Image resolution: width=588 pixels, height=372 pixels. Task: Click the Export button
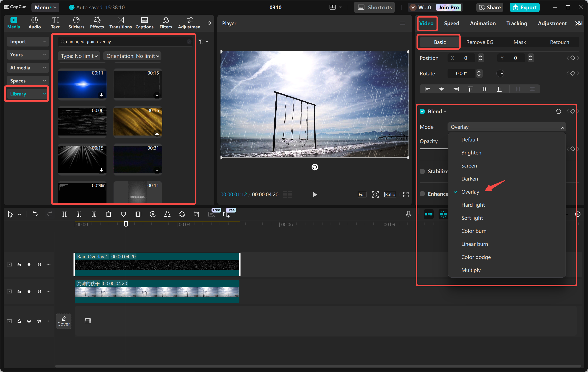click(525, 7)
